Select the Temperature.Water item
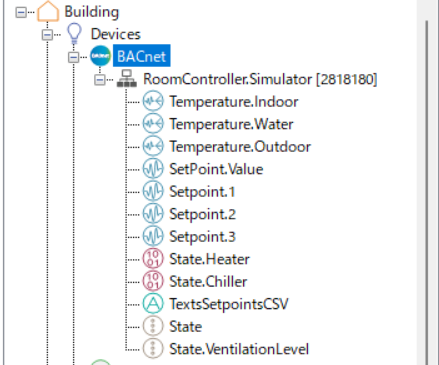The image size is (439, 365). (231, 124)
